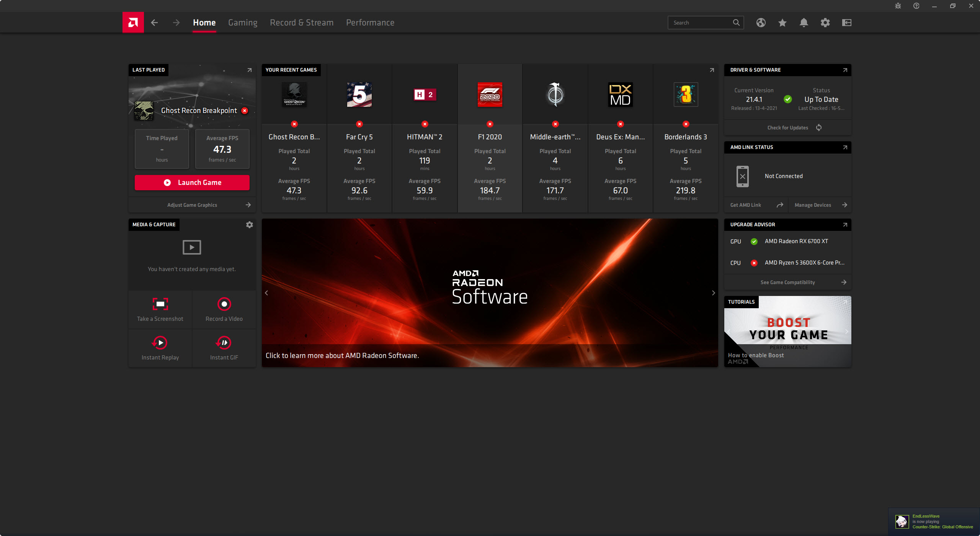Image resolution: width=980 pixels, height=536 pixels.
Task: Open Manage Devices
Action: point(820,205)
